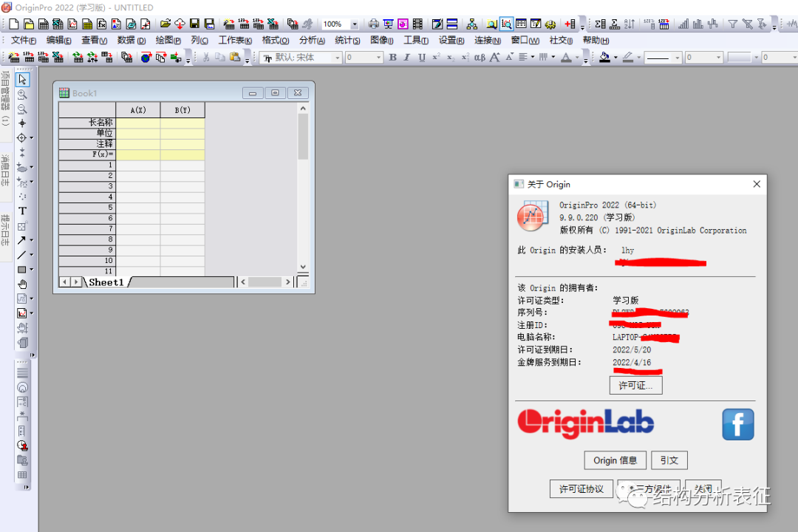798x532 pixels.
Task: Click the Sort (A-Z) icon in the top toolbar
Action: point(630,24)
